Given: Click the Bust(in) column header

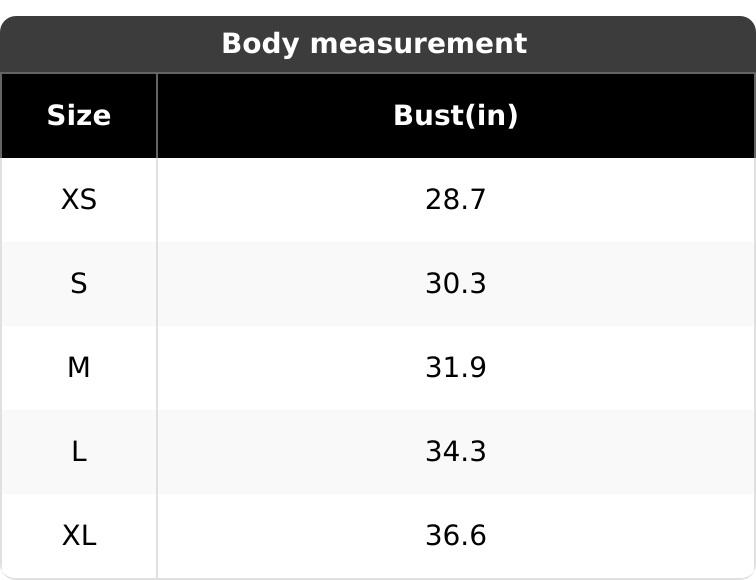Looking at the screenshot, I should click(455, 116).
